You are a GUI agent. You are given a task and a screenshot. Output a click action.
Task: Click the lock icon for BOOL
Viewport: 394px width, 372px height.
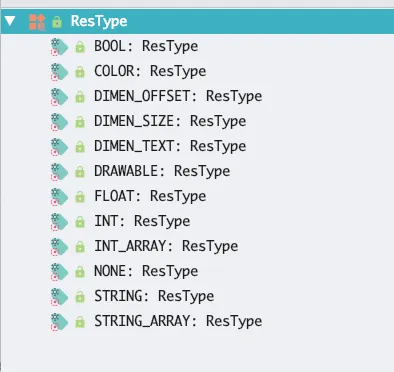80,47
